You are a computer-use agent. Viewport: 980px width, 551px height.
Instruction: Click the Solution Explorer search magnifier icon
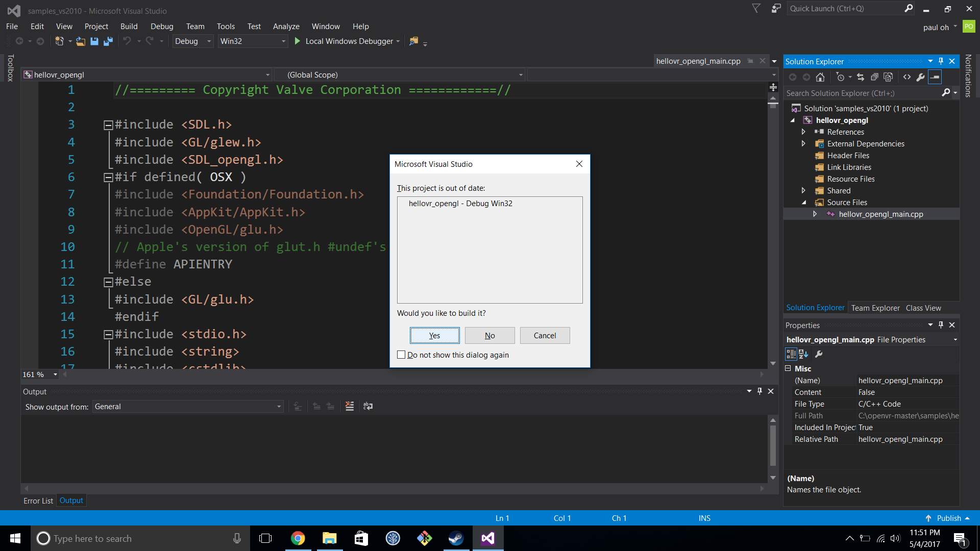click(946, 93)
